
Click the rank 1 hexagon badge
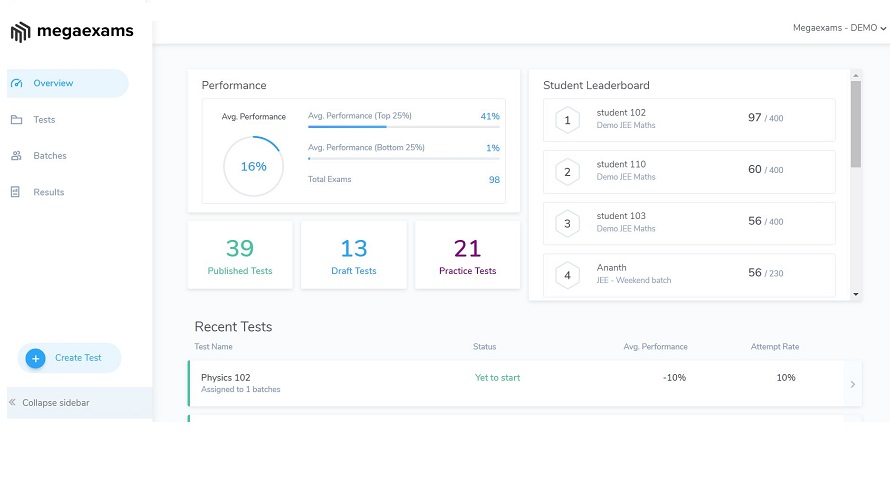click(567, 120)
